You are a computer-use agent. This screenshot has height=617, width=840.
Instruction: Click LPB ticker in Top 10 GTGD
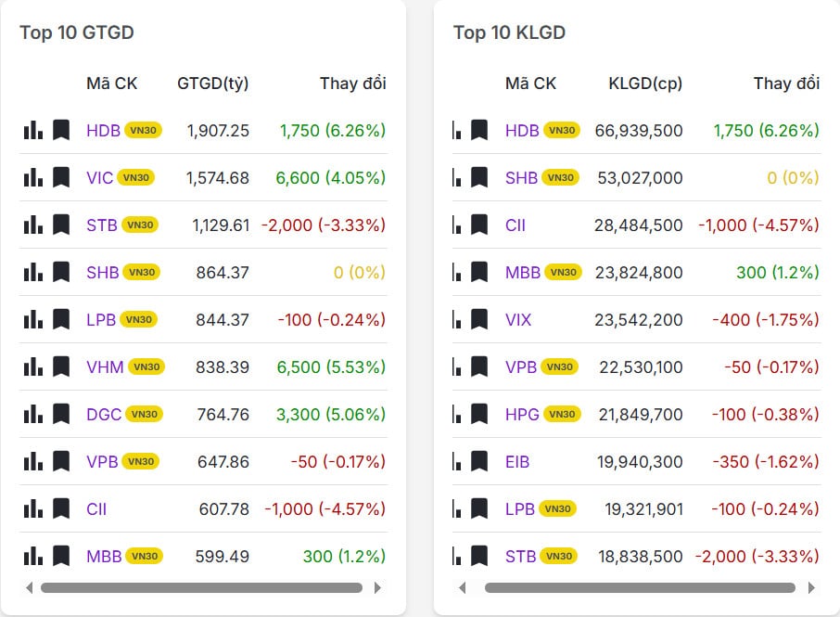point(101,320)
